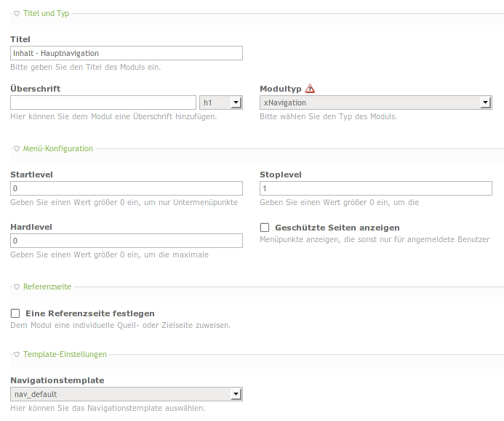504x421 pixels.
Task: Enable Geschützte Seiten anzeigen checkbox
Action: click(x=265, y=228)
